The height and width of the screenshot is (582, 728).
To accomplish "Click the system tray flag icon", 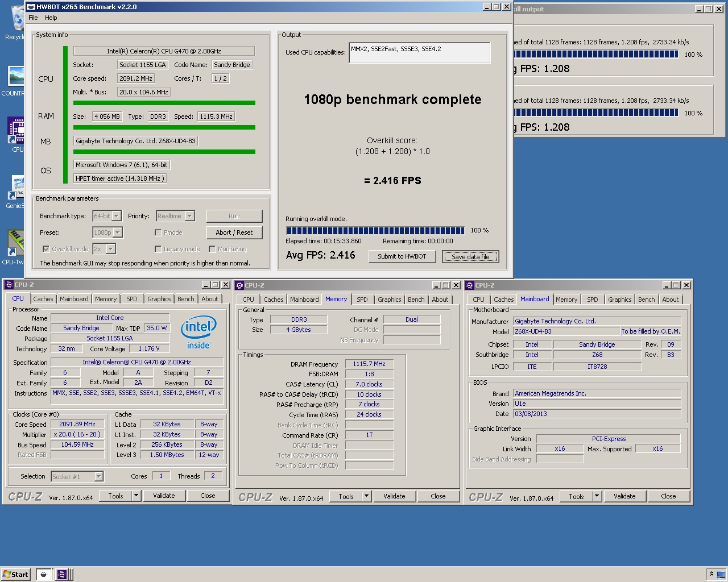I will pyautogui.click(x=721, y=574).
